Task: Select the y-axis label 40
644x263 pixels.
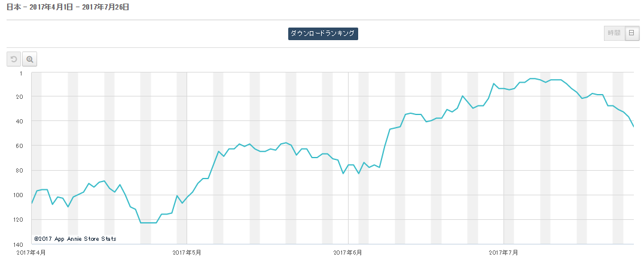Action: pyautogui.click(x=19, y=121)
